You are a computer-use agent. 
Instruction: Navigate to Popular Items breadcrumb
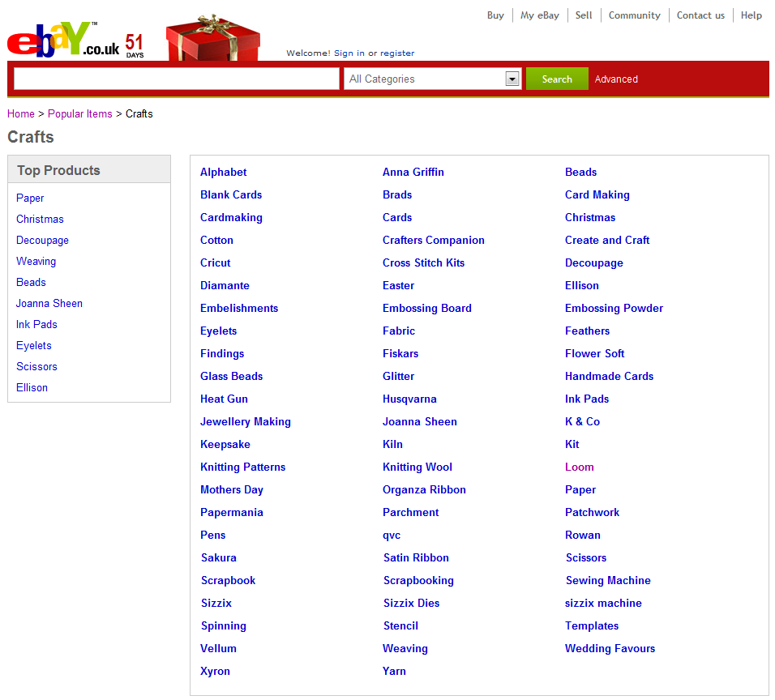click(79, 113)
